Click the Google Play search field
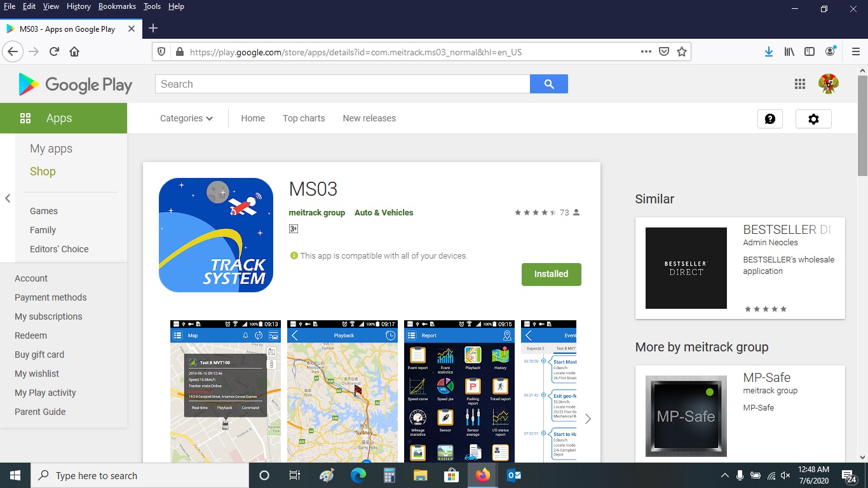Screen dimensions: 868x488 [342, 84]
